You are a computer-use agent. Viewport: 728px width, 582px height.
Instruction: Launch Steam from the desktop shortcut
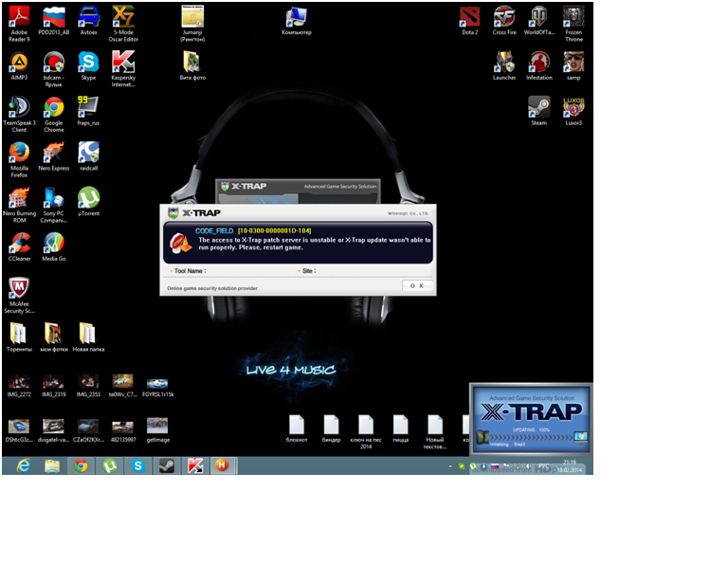point(538,107)
